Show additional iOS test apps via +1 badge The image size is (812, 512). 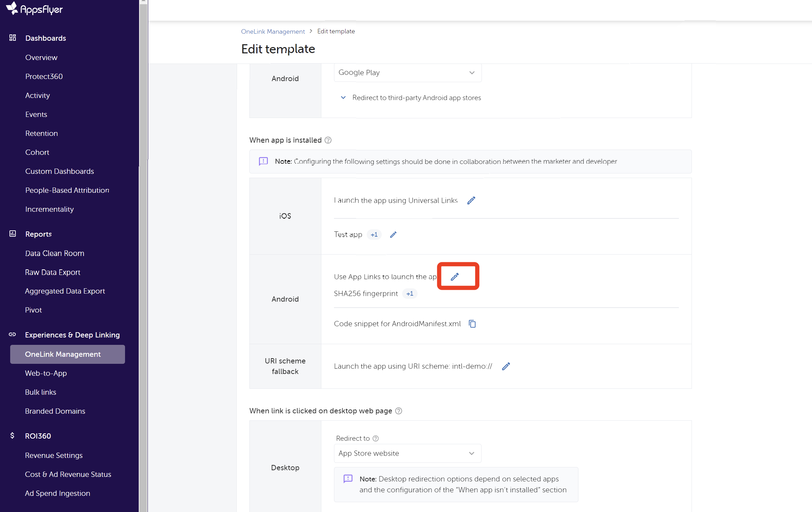pos(374,234)
